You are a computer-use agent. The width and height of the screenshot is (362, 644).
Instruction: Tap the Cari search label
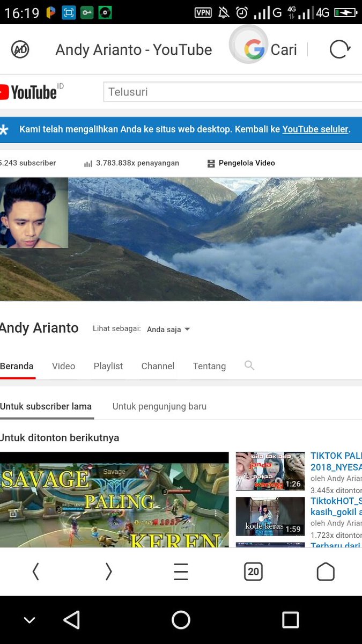pyautogui.click(x=284, y=50)
